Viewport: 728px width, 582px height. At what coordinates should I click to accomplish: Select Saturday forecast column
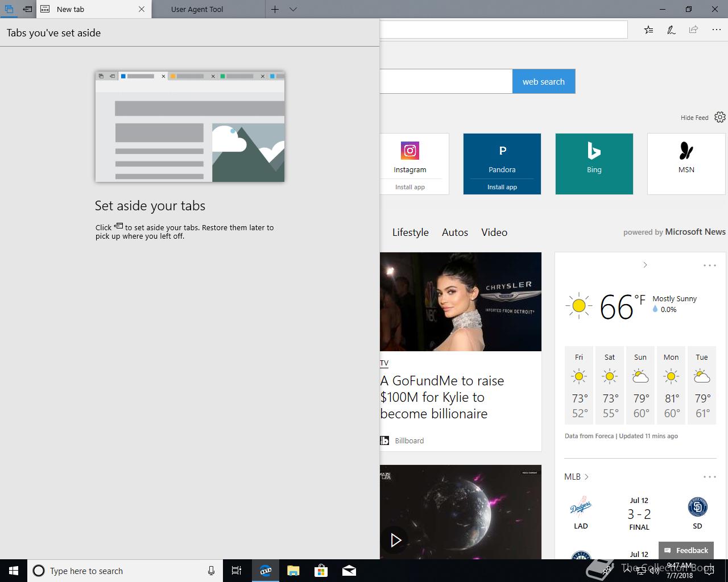pyautogui.click(x=610, y=385)
